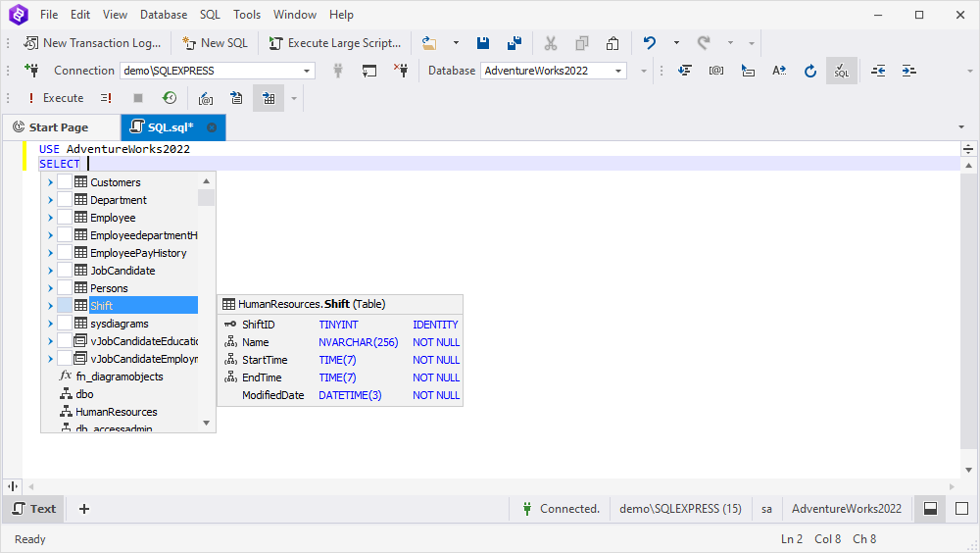Toggle the highlighted grid toolbar icon
Screen dimensions: 980x553
(x=269, y=98)
